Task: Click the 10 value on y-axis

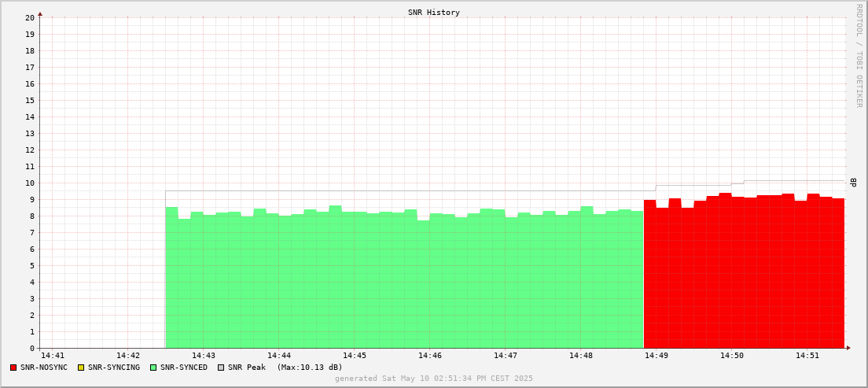Action: 31,183
